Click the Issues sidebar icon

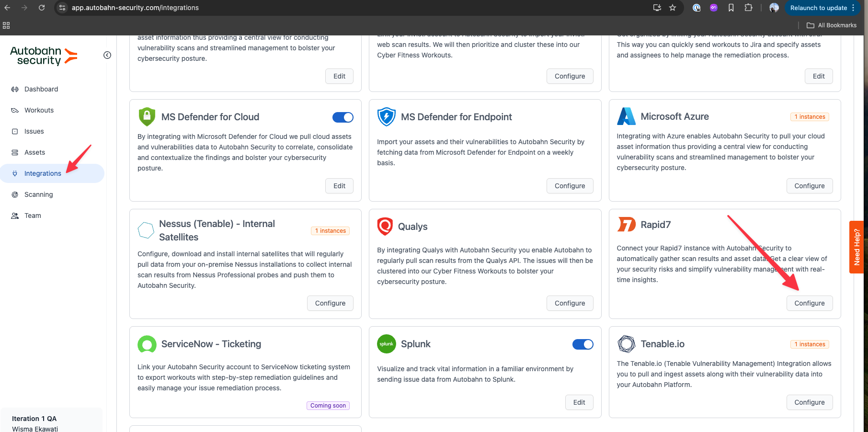click(15, 131)
